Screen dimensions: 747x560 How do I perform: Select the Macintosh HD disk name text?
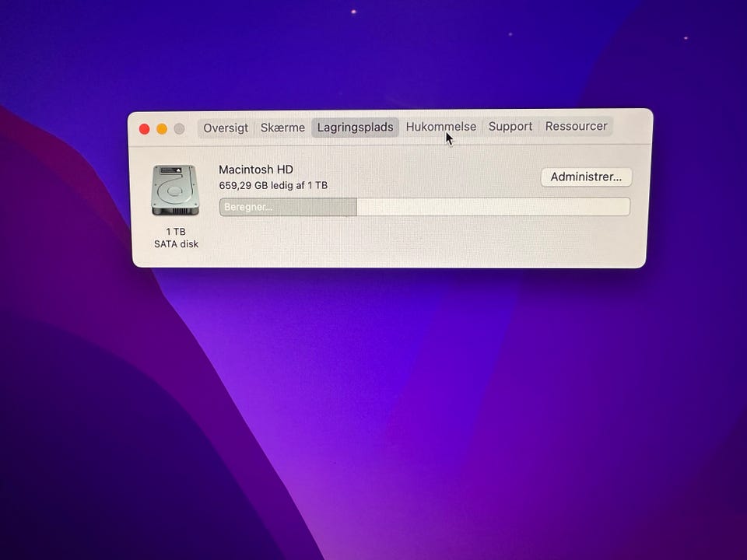pyautogui.click(x=256, y=170)
